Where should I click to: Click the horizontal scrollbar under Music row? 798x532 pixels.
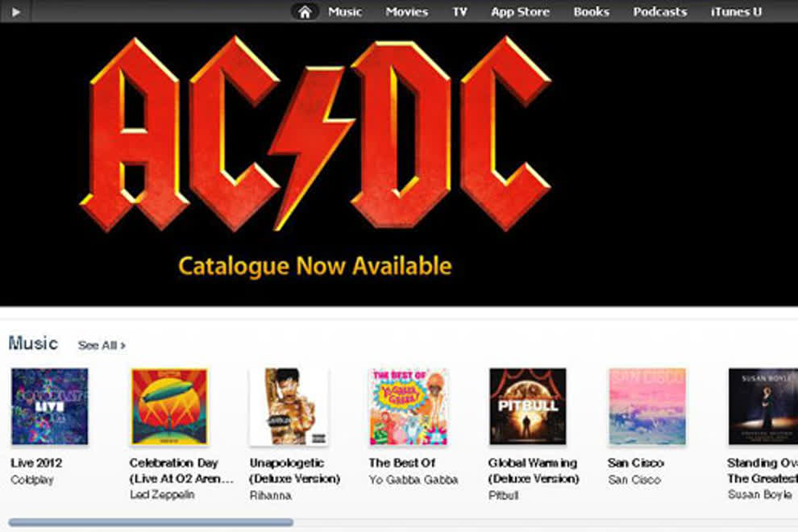point(151,522)
